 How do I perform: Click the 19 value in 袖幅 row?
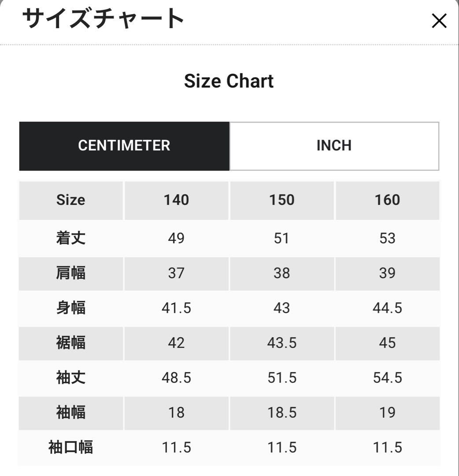pos(387,413)
